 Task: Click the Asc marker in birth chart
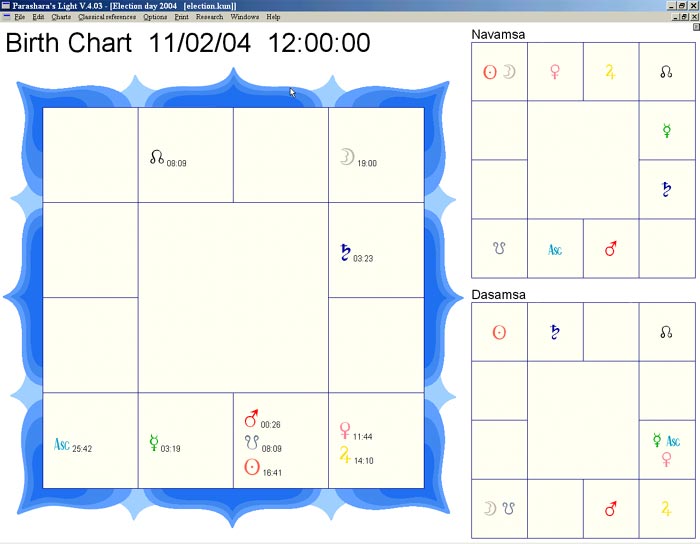click(62, 444)
